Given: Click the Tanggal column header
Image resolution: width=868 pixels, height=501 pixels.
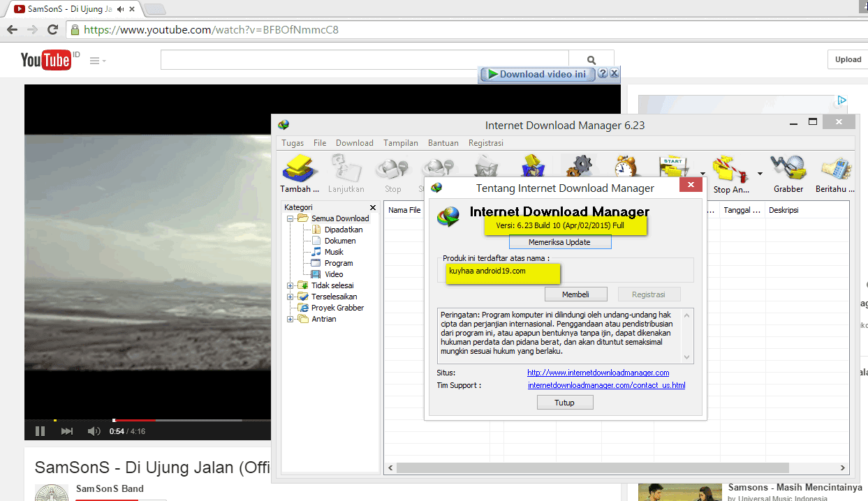Looking at the screenshot, I should coord(742,210).
